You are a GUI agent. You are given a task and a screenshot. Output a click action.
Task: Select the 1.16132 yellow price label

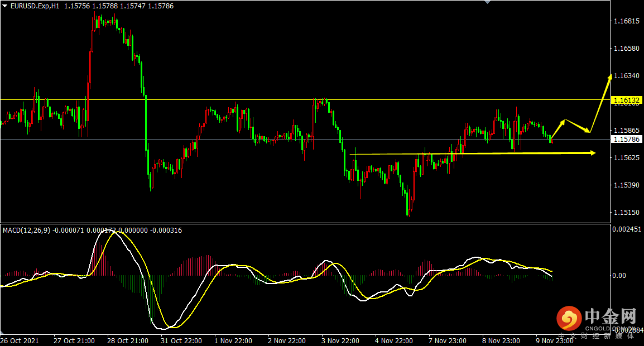626,100
